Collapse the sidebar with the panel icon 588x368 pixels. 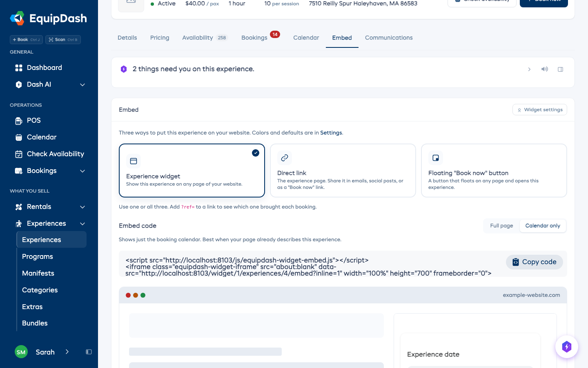pos(89,352)
